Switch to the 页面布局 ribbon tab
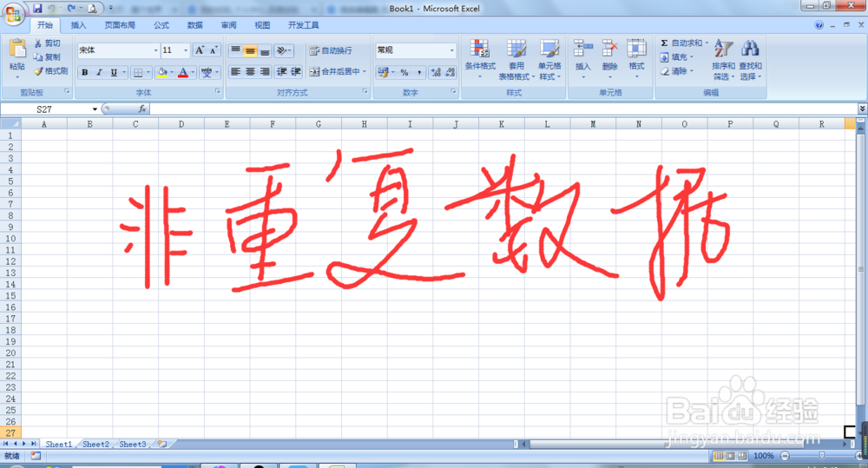868x468 pixels. [120, 25]
